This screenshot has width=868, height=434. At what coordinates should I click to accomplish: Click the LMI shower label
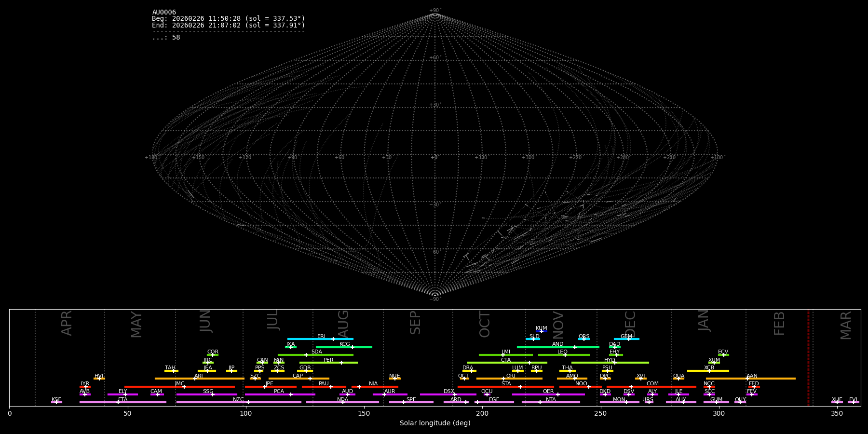click(506, 352)
